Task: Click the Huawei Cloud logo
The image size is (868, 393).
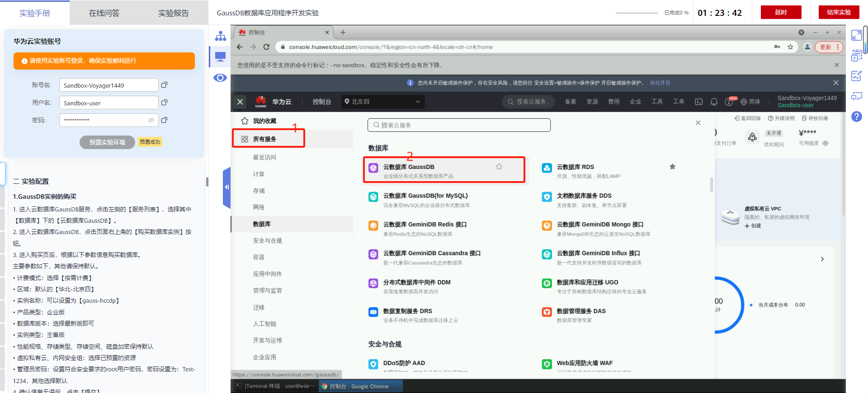Action: [x=261, y=101]
